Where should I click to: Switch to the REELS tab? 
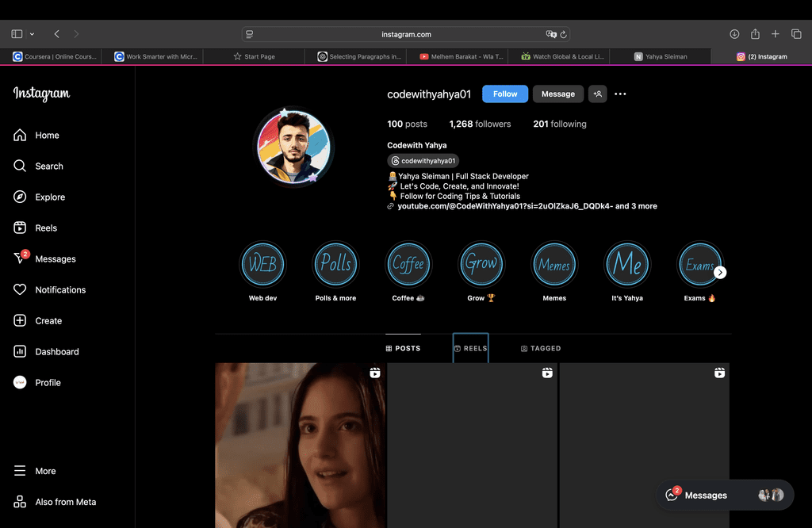click(470, 349)
